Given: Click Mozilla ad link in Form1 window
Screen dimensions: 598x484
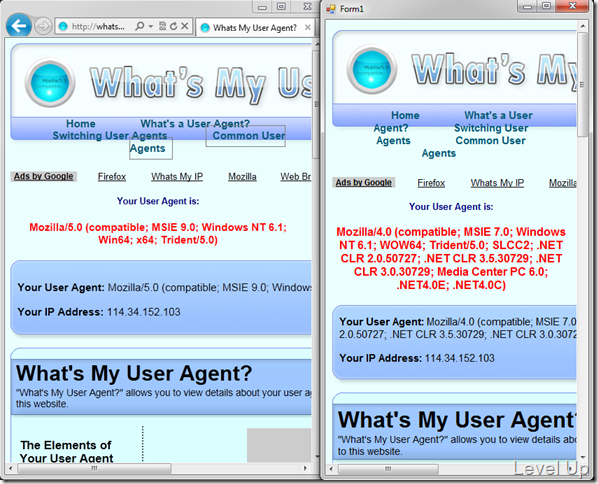Looking at the screenshot, I should tap(563, 183).
